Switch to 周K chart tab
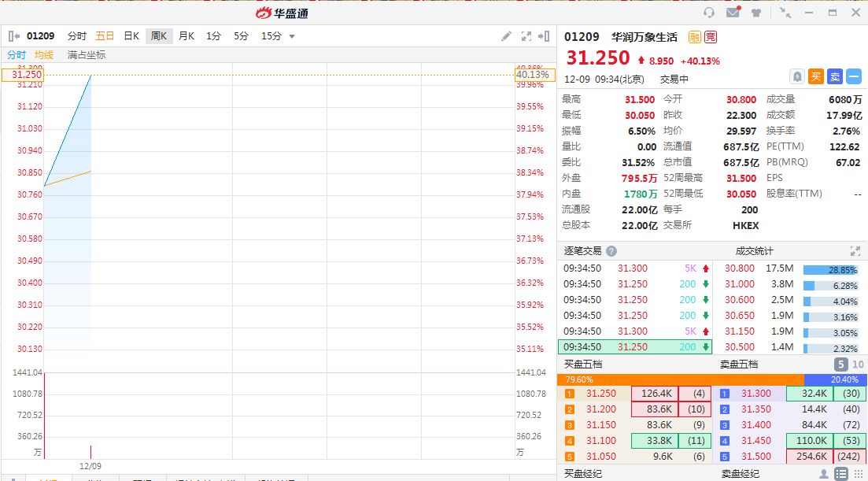Viewport: 868px width, 481px height. coord(159,36)
